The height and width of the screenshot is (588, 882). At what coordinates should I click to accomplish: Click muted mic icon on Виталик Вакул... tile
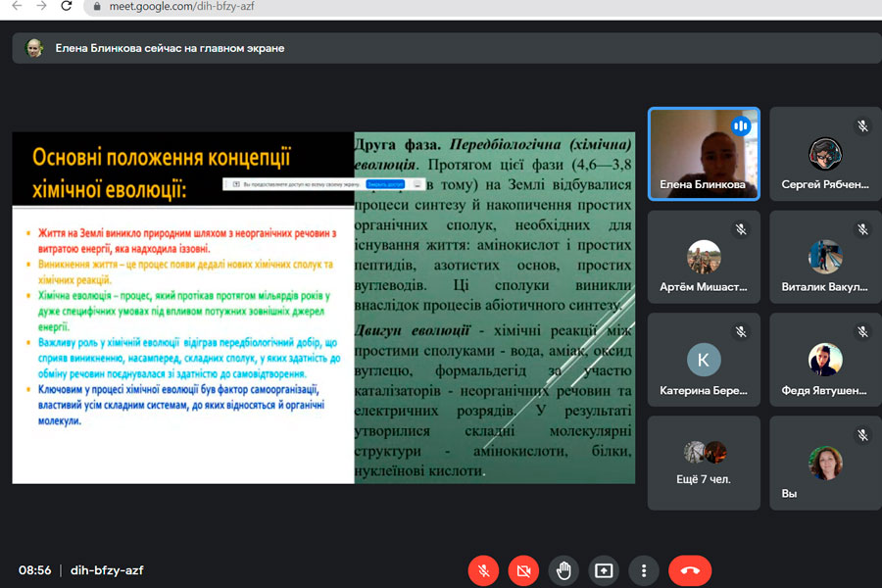(x=862, y=229)
